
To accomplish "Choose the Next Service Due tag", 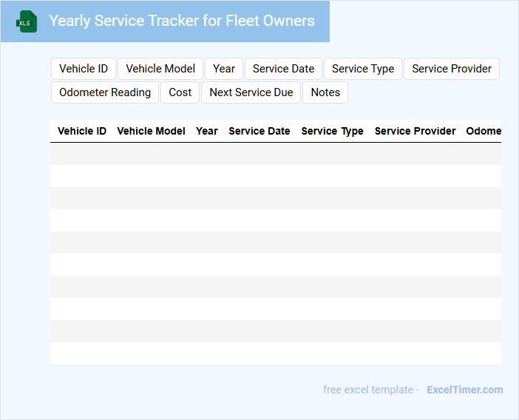I will (251, 92).
